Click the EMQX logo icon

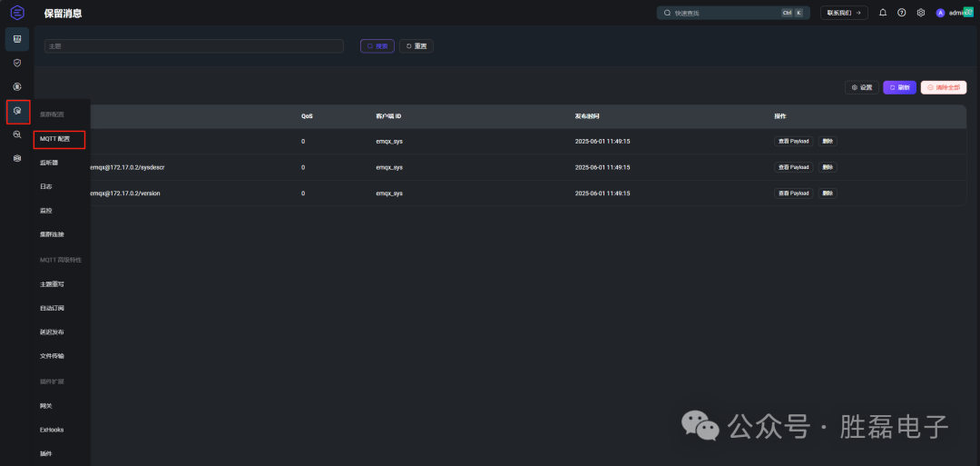pos(17,12)
